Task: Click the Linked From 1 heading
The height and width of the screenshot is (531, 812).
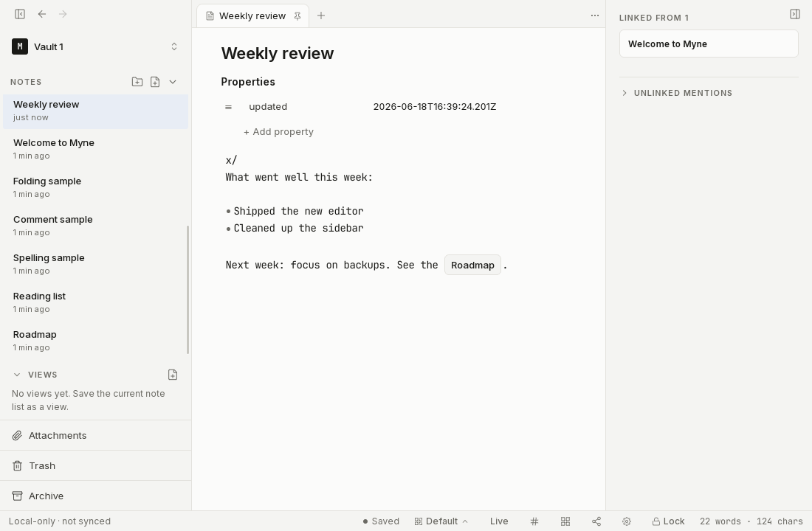Action: point(654,18)
